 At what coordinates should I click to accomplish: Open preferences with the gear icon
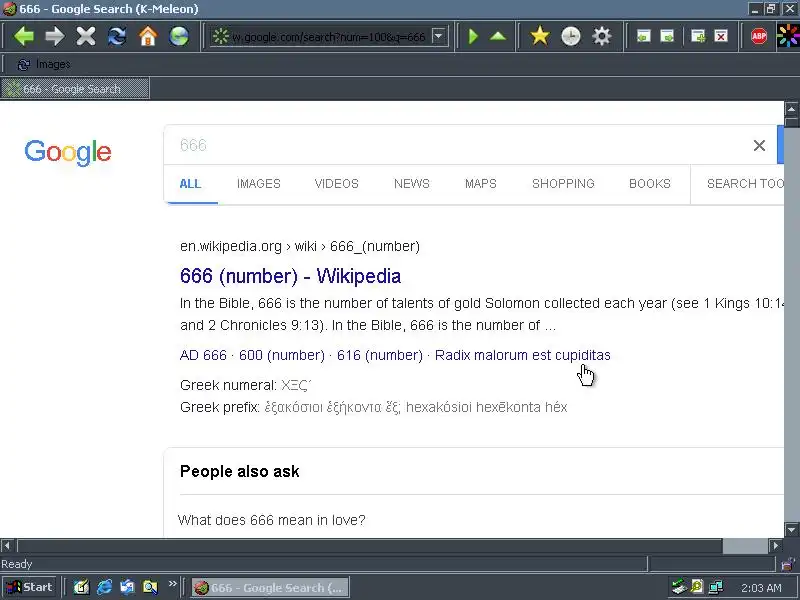click(x=602, y=36)
